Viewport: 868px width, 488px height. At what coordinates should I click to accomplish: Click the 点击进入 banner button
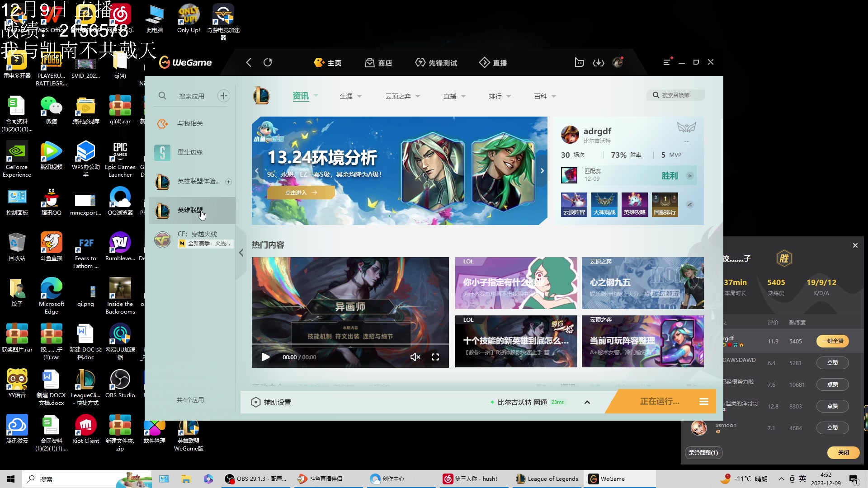[301, 192]
